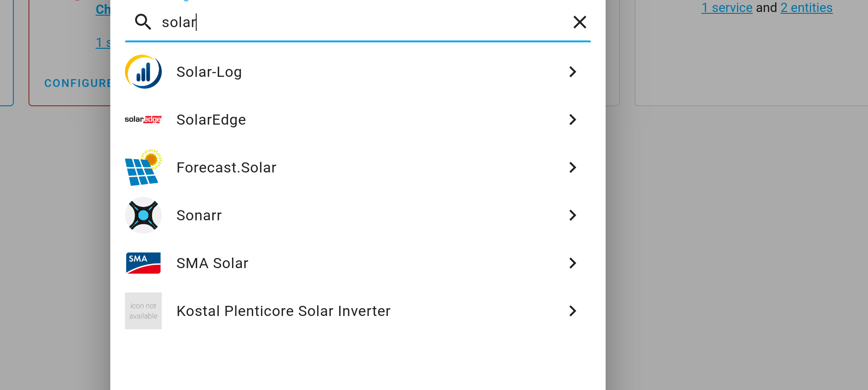Click the 'icon not available' placeholder for Kostal

[x=143, y=311]
